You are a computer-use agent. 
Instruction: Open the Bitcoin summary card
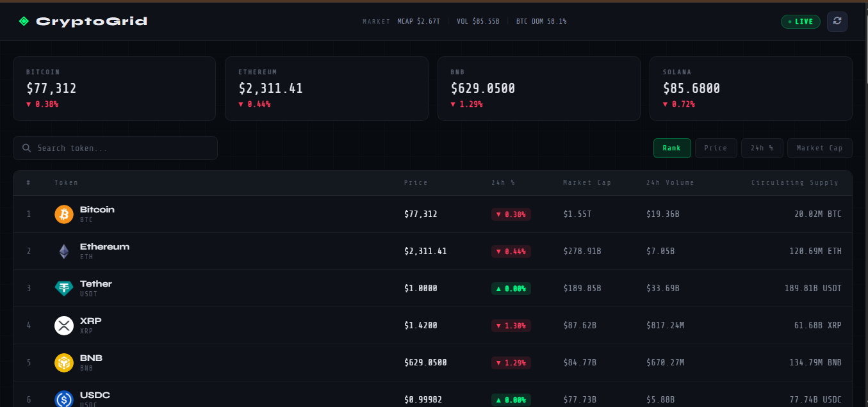114,88
